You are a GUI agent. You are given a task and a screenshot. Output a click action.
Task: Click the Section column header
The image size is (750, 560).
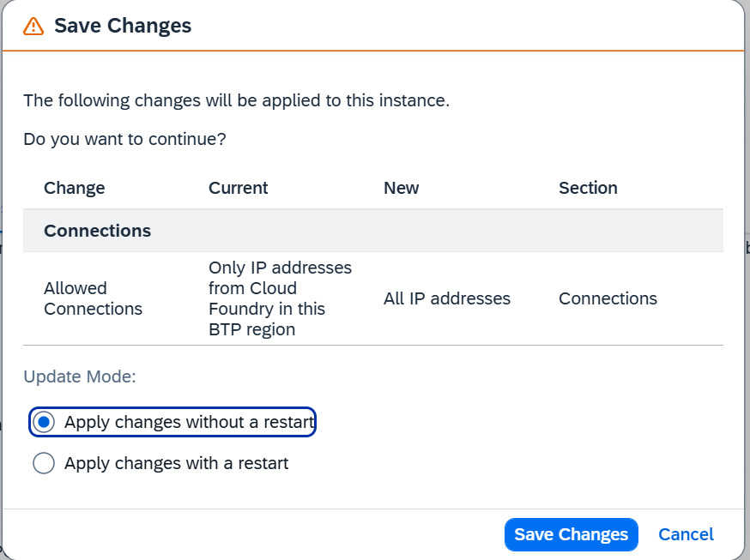tap(589, 188)
